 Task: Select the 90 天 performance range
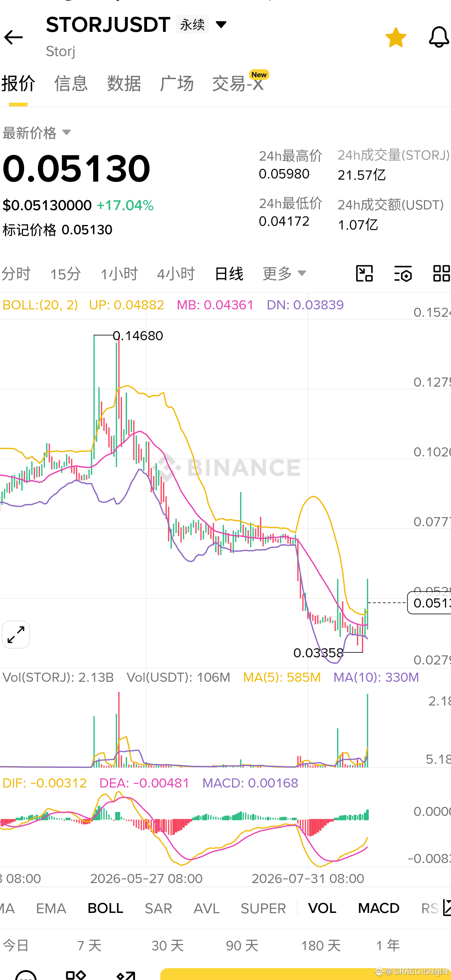click(242, 945)
